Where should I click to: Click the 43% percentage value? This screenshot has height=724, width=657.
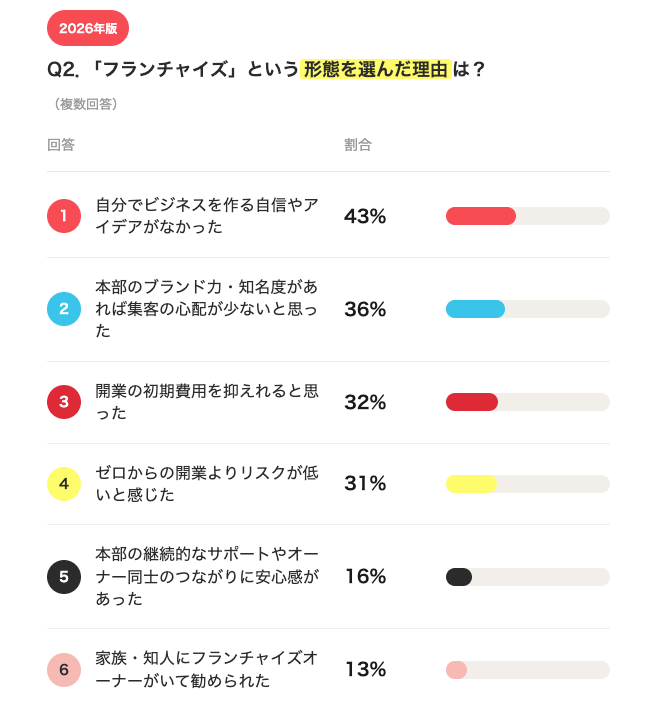pyautogui.click(x=365, y=216)
